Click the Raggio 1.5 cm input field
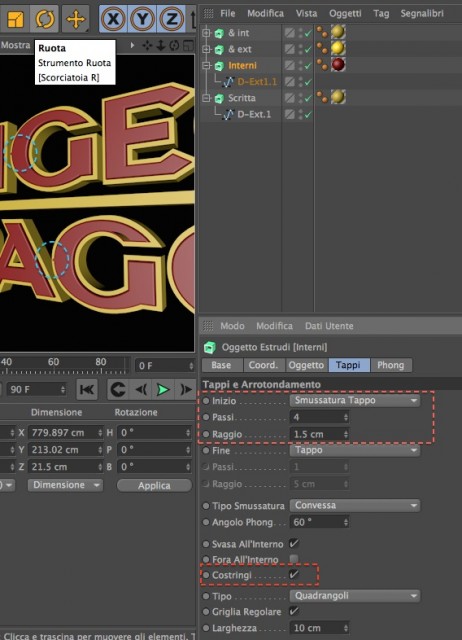The width and height of the screenshot is (462, 640). [319, 434]
